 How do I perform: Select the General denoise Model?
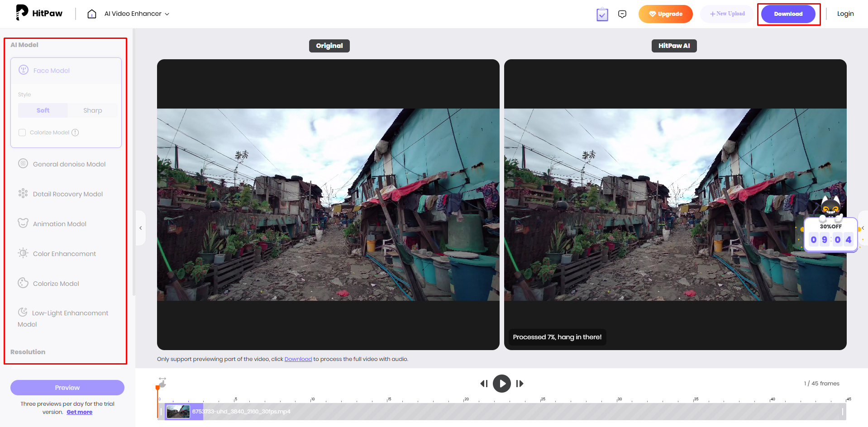point(68,164)
